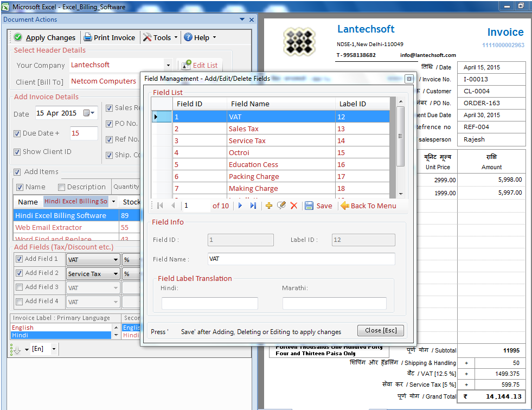Toggle the Sales Rep checkbox

tap(109, 108)
